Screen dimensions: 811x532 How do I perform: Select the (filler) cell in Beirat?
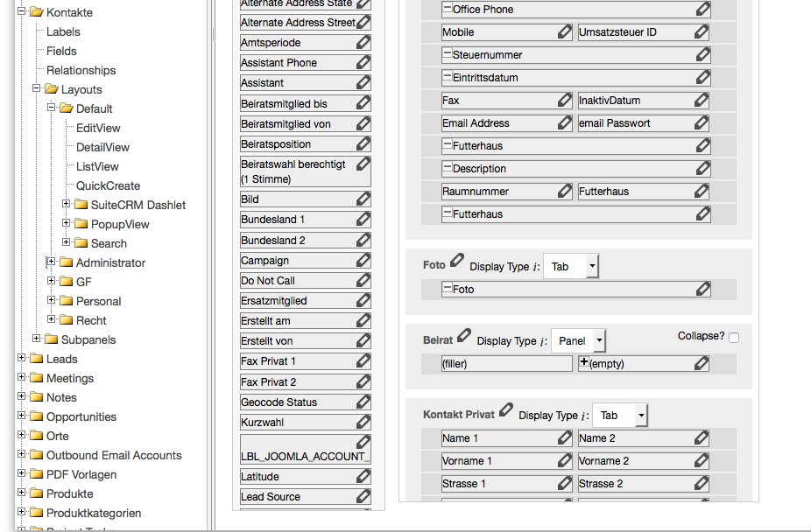coord(507,364)
